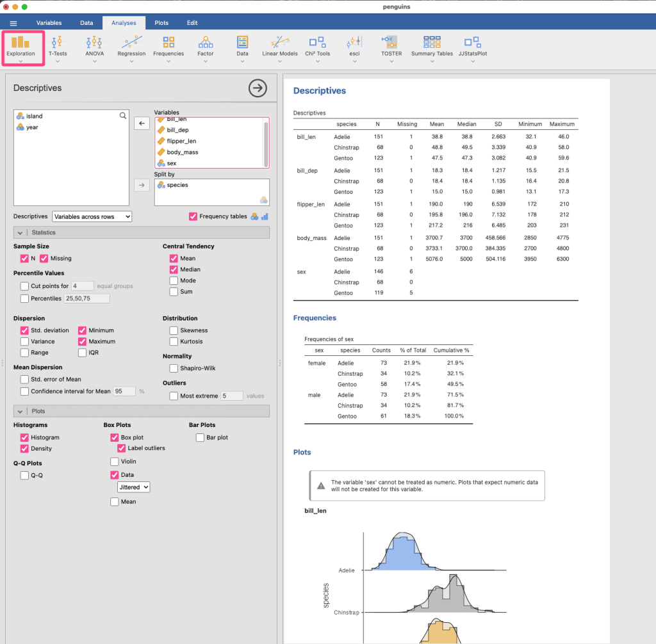Open the Data module in toolbar
This screenshot has width=656, height=644.
[x=242, y=47]
